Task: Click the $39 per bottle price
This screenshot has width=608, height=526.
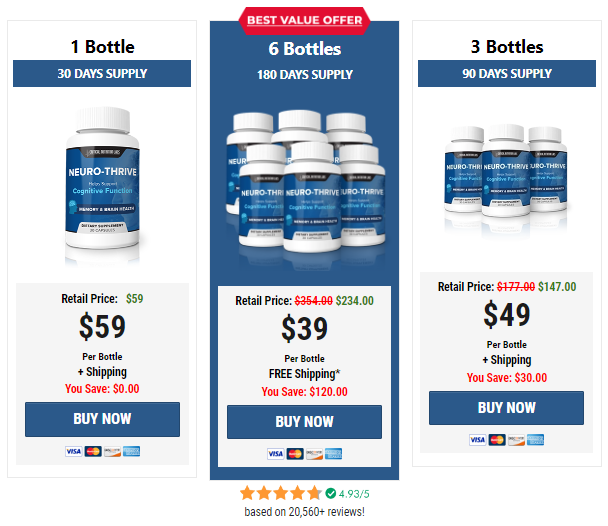Action: 304,329
